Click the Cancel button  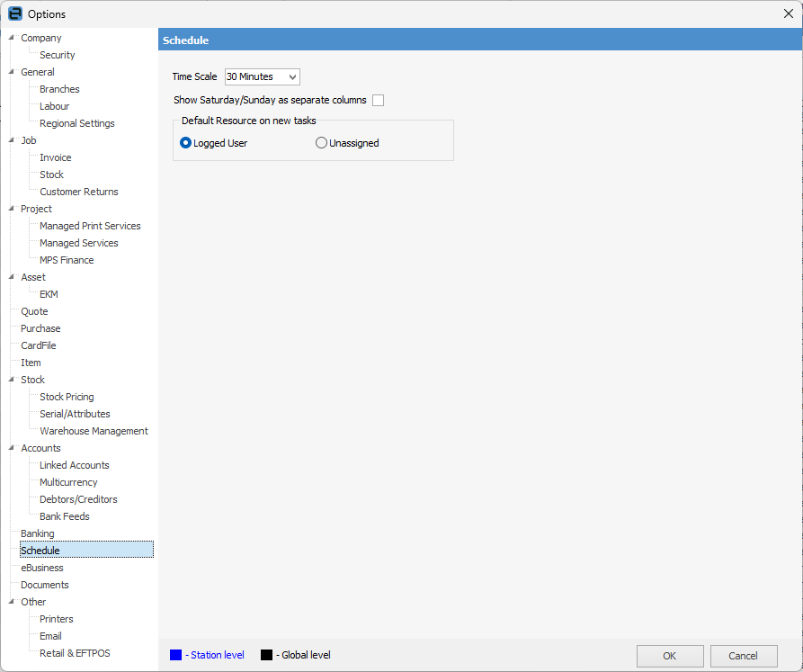pos(744,656)
